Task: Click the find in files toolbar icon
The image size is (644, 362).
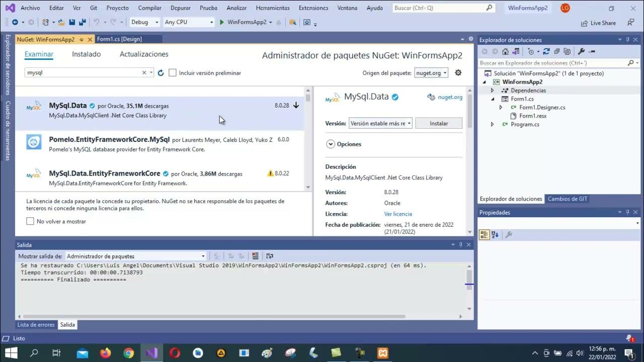Action: pyautogui.click(x=293, y=22)
